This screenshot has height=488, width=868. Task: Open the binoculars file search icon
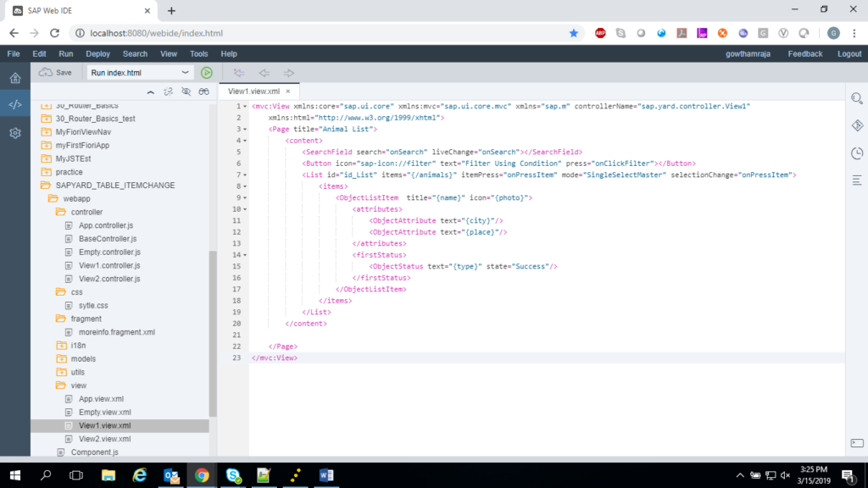point(203,91)
